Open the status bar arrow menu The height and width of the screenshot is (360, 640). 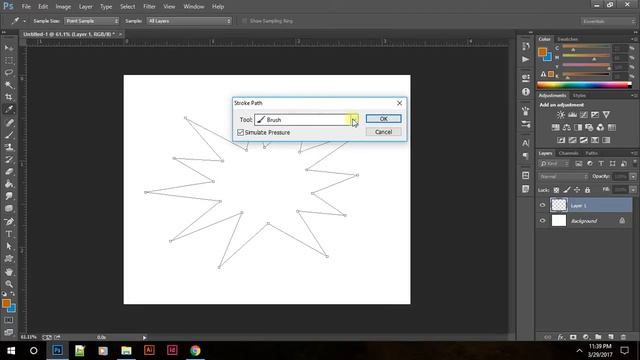click(144, 338)
